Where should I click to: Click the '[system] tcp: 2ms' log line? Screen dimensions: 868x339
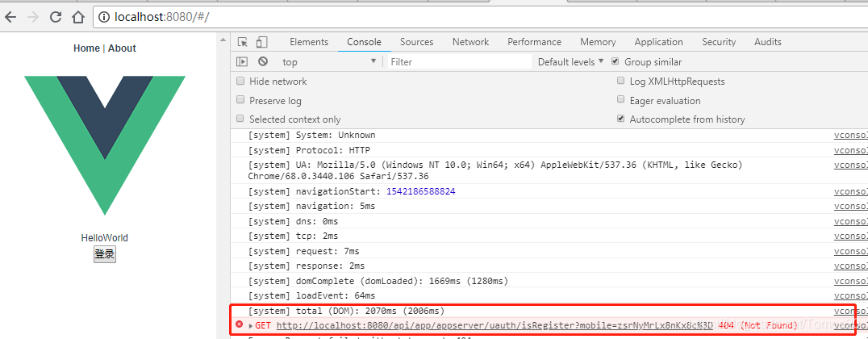pos(293,236)
